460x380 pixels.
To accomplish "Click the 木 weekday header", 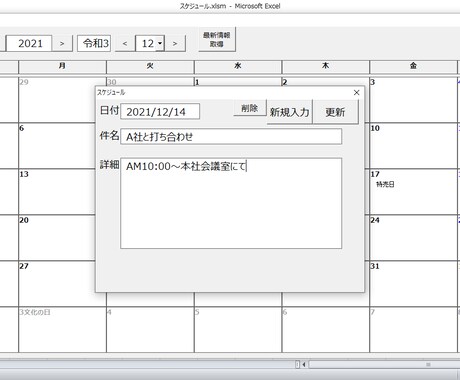I will pos(325,67).
